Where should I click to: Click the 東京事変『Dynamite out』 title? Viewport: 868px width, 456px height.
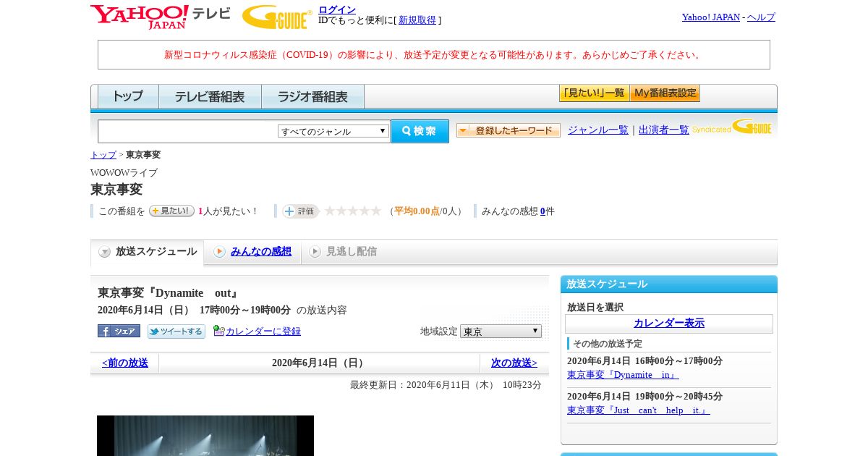[x=169, y=293]
